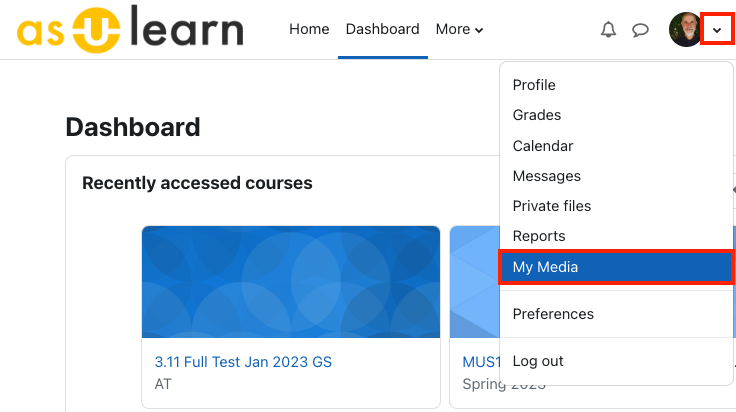Screen dimensions: 736x412
Task: Go to the Home navigation link
Action: pyautogui.click(x=309, y=29)
